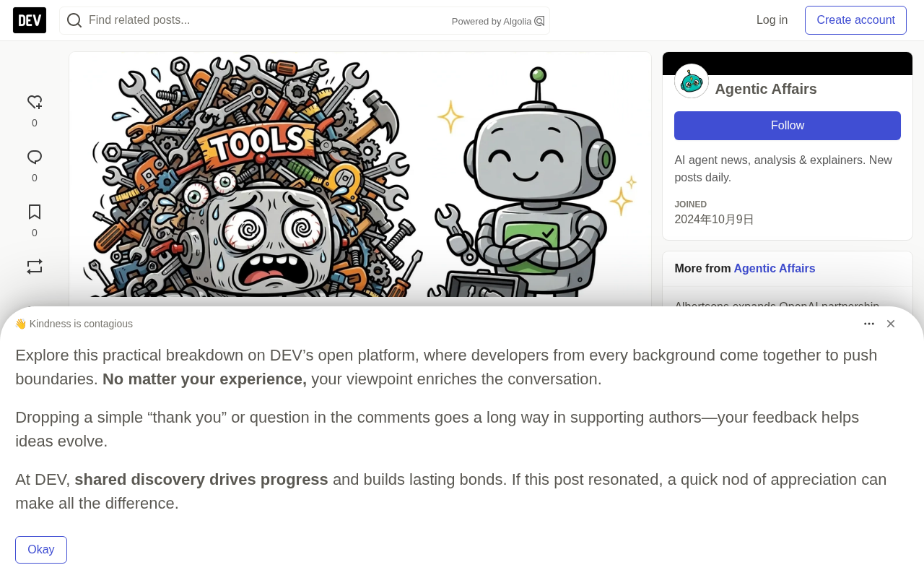Viewport: 924px width, 578px height.
Task: Open the post cover image
Action: click(x=360, y=175)
